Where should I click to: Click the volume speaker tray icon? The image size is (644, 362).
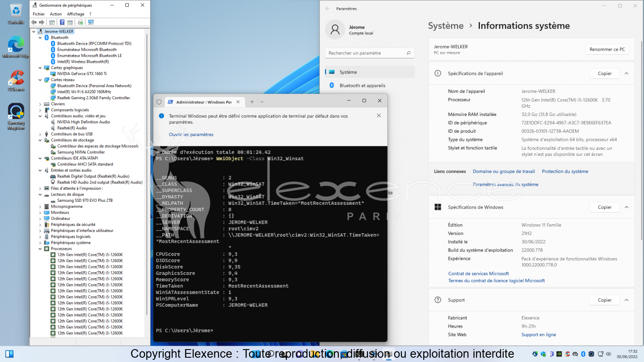point(608,354)
